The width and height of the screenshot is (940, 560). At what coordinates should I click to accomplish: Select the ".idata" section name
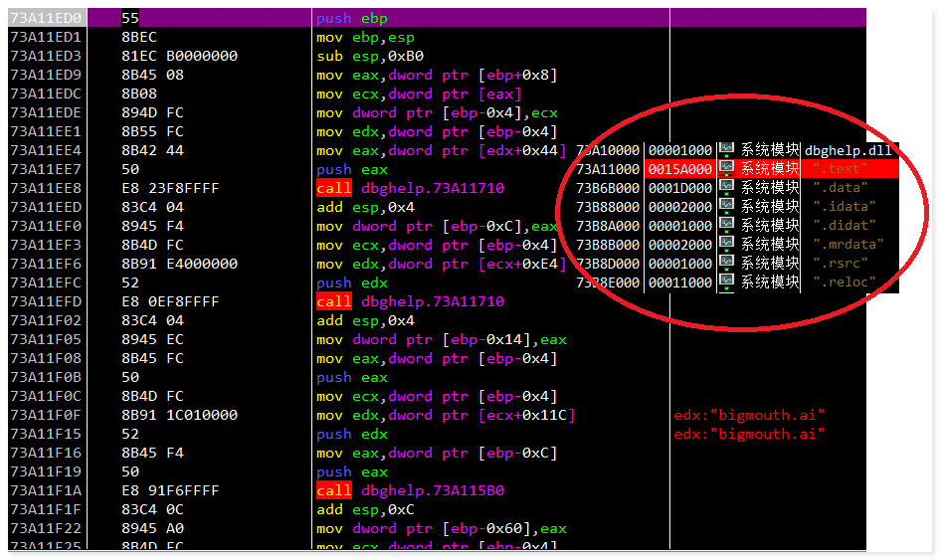coord(845,206)
